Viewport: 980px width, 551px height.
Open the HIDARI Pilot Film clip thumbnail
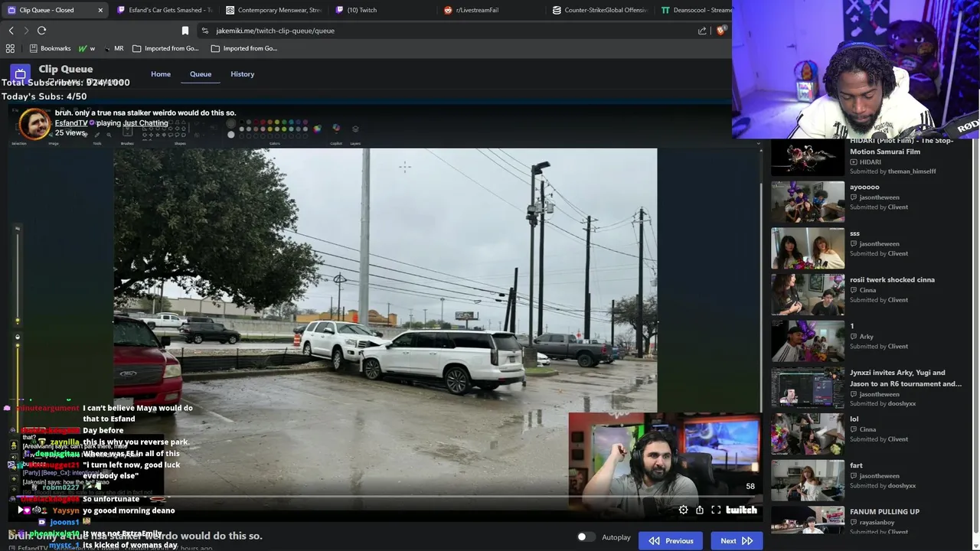[x=807, y=156]
